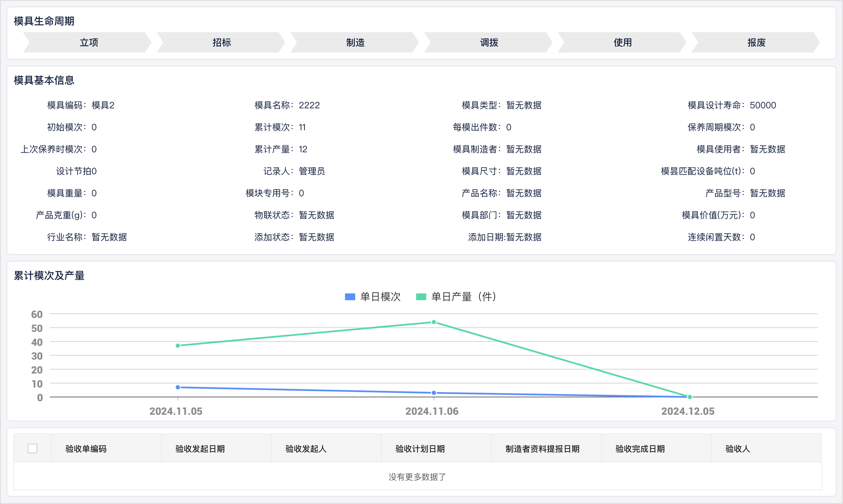Toggle the select-all checkbox in table header
This screenshot has width=843, height=504.
32,448
